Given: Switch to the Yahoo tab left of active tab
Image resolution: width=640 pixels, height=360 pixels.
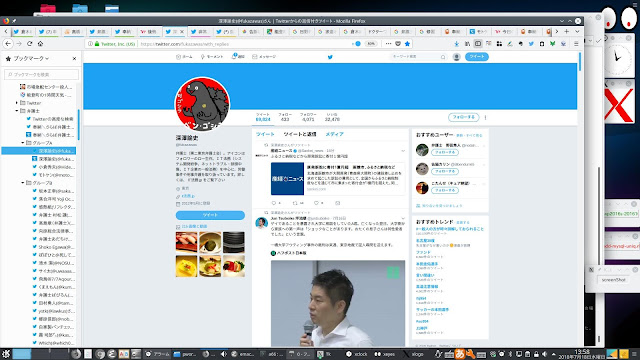Looking at the screenshot, I should [x=149, y=31].
